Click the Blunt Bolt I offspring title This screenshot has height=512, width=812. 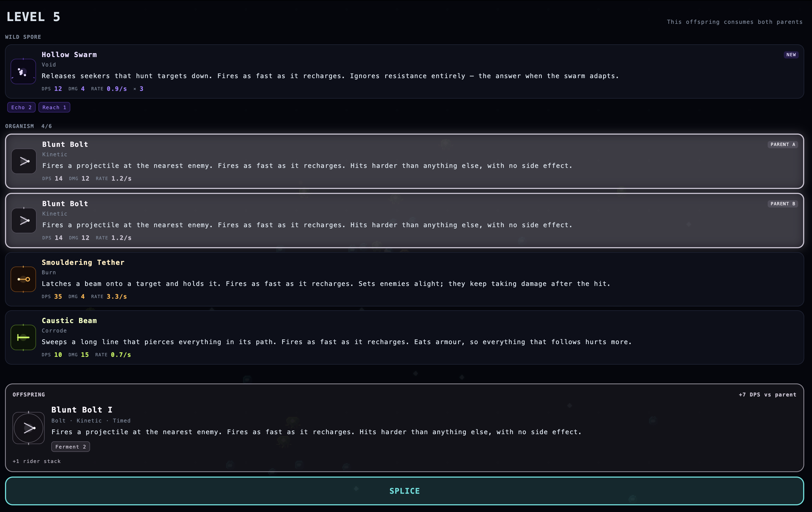81,409
